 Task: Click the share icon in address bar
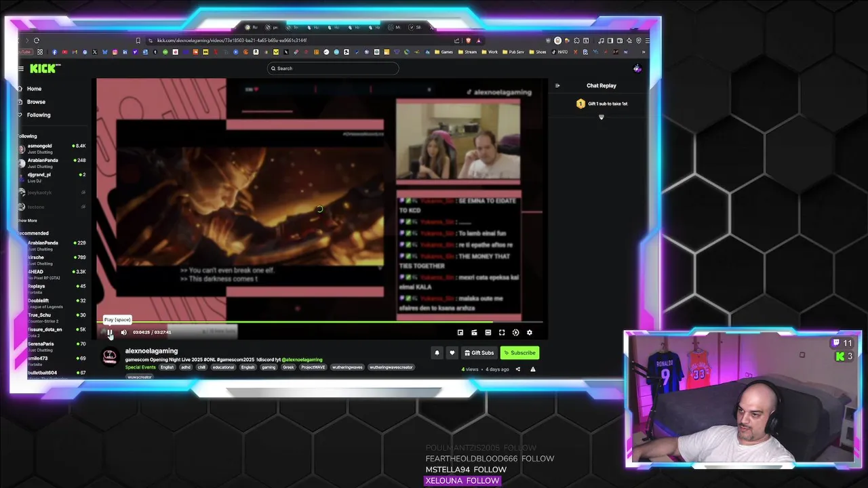tap(456, 40)
